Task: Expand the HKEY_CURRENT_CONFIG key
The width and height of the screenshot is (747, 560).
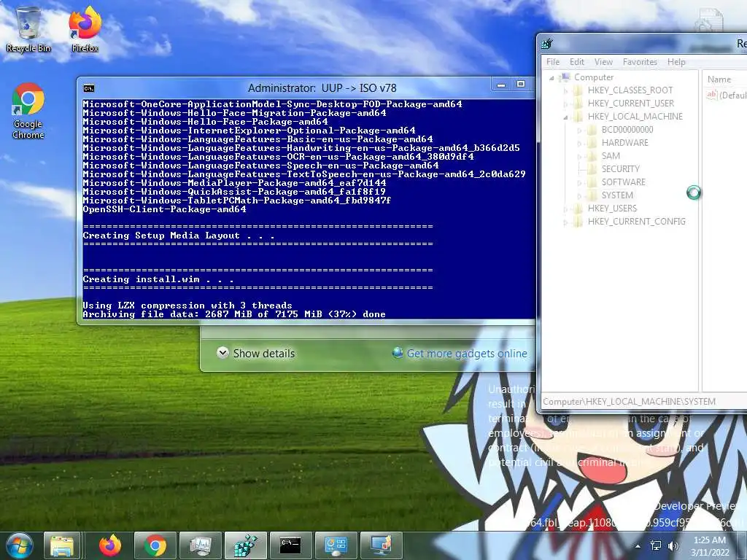Action: tap(565, 222)
